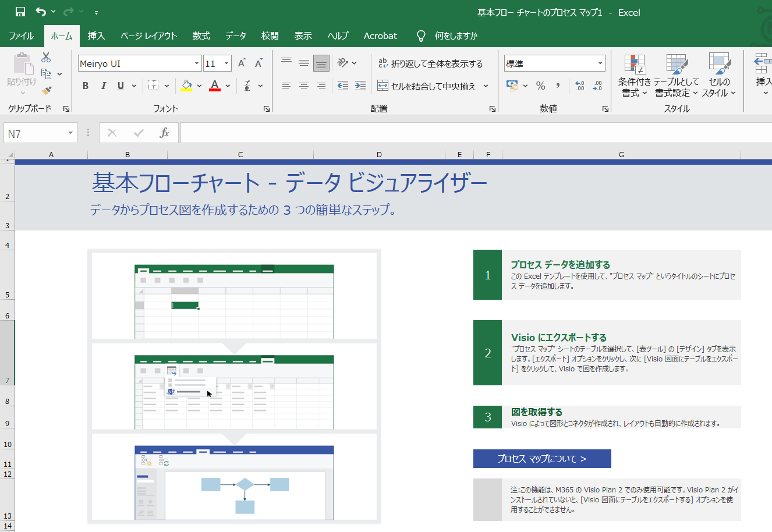Screen dimensions: 772x532
Task: Click the Cut scissors icon
Action: (46, 57)
